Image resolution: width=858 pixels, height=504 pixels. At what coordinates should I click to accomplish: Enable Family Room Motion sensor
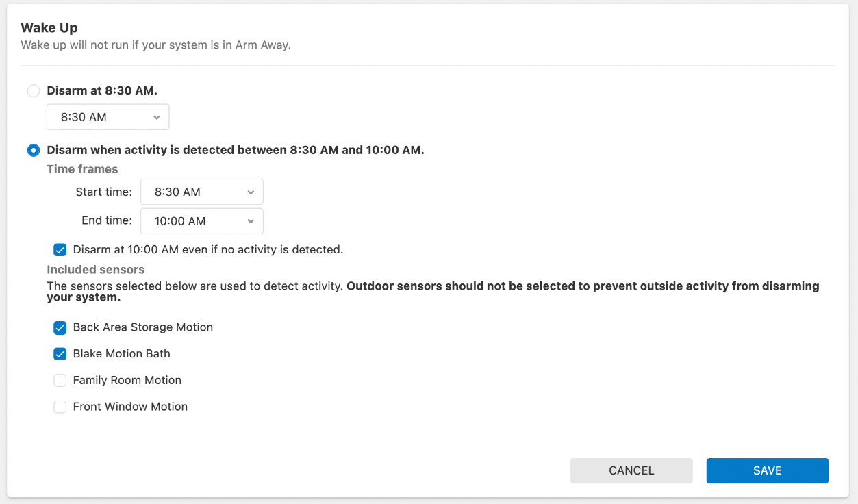click(x=60, y=381)
